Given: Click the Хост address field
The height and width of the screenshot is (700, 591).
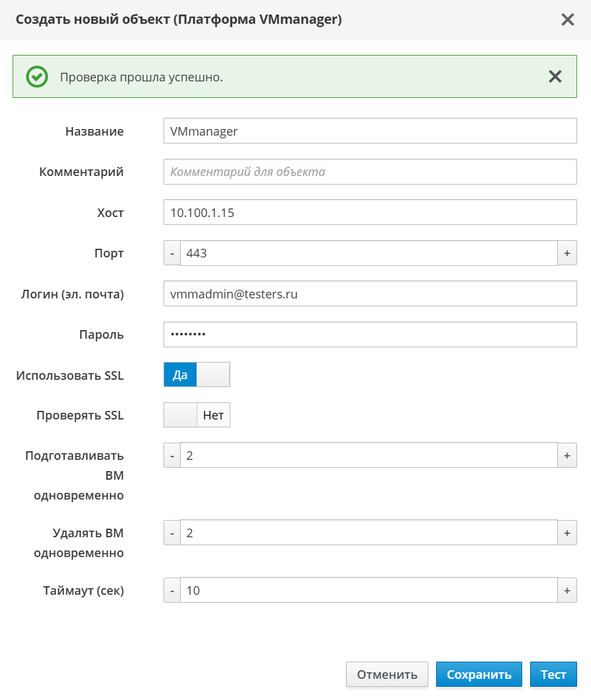Looking at the screenshot, I should (370, 213).
